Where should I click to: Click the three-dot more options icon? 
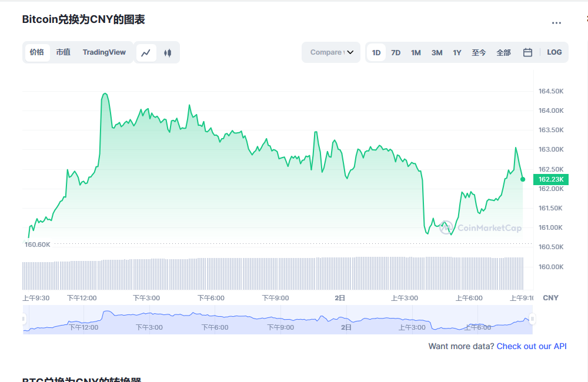556,22
